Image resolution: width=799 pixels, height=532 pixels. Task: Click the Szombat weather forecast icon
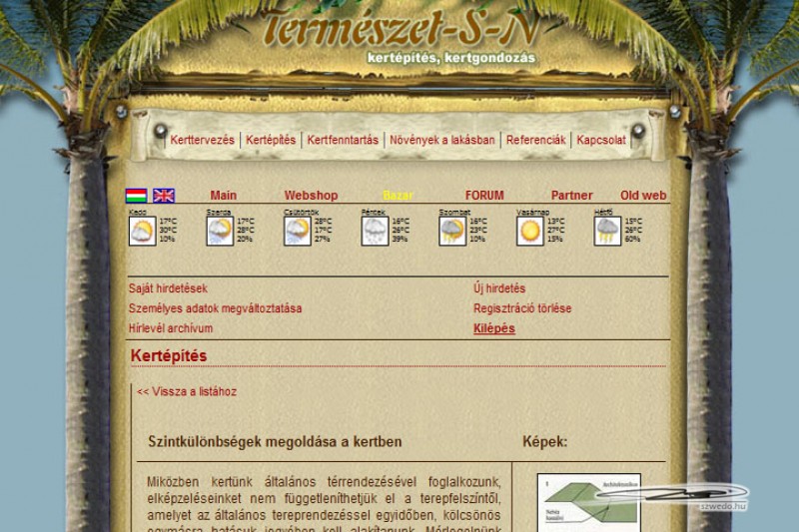452,232
